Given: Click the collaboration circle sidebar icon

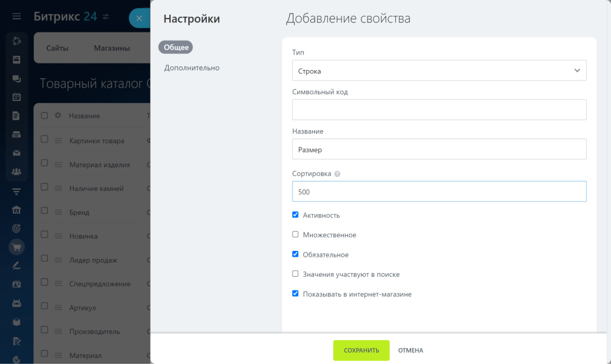Looking at the screenshot, I should coord(17,41).
